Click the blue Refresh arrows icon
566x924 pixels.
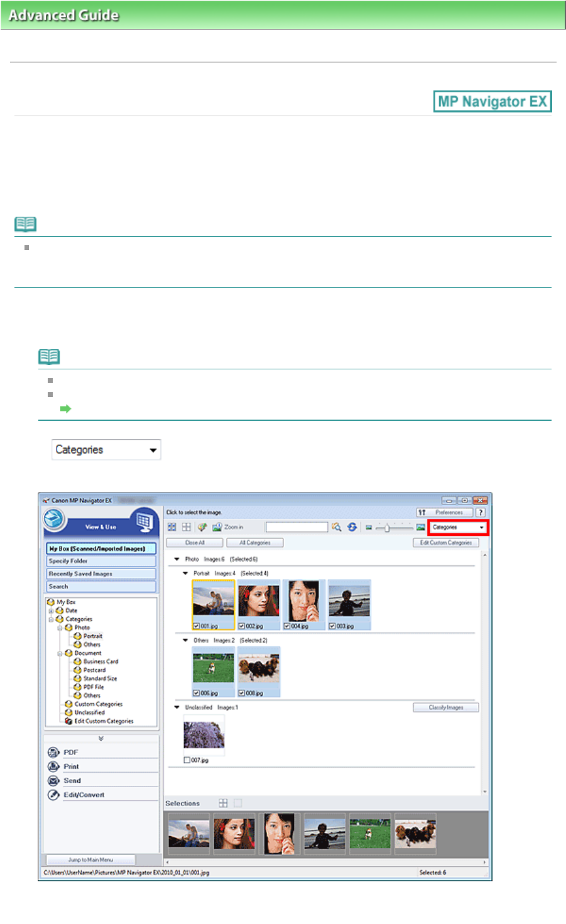coord(352,527)
